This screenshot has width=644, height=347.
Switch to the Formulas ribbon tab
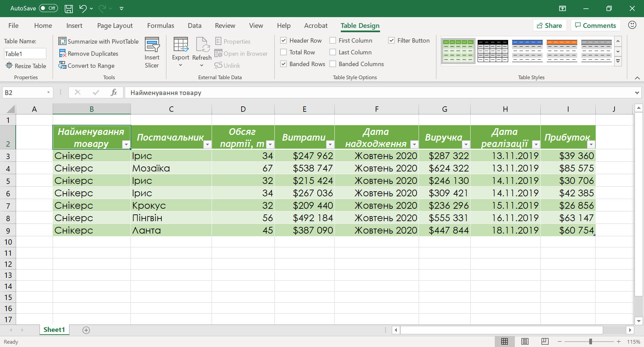[x=161, y=25]
